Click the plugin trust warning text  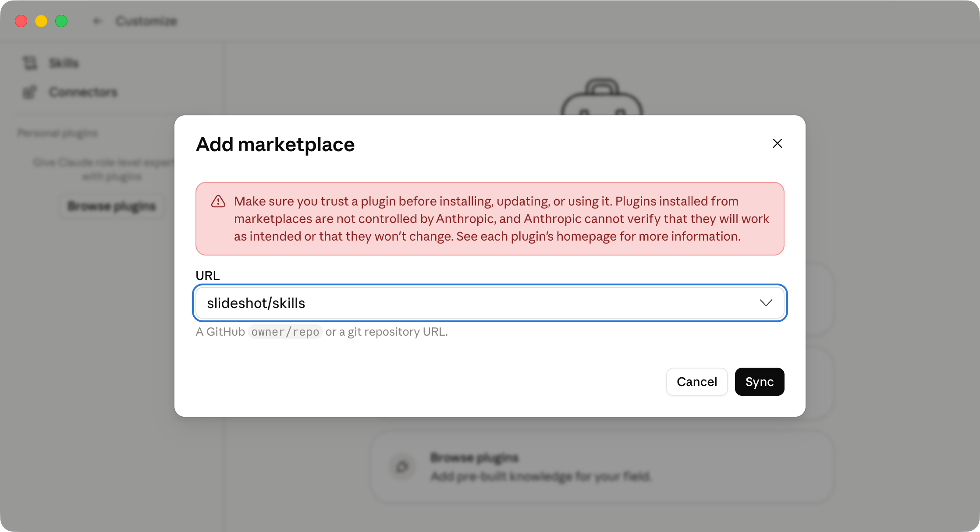point(501,219)
